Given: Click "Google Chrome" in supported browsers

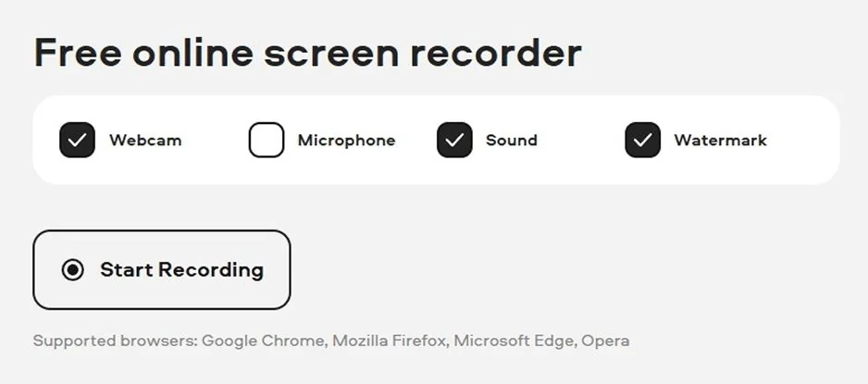Looking at the screenshot, I should [264, 341].
